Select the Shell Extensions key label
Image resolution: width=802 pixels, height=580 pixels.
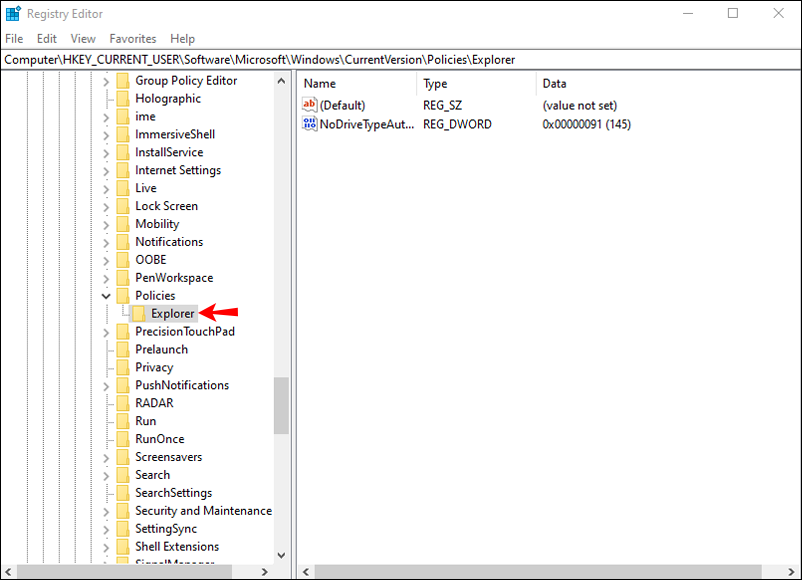[177, 546]
